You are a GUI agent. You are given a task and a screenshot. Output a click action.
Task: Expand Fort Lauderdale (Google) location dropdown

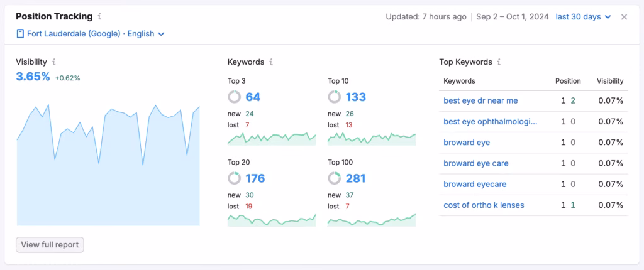(x=91, y=34)
